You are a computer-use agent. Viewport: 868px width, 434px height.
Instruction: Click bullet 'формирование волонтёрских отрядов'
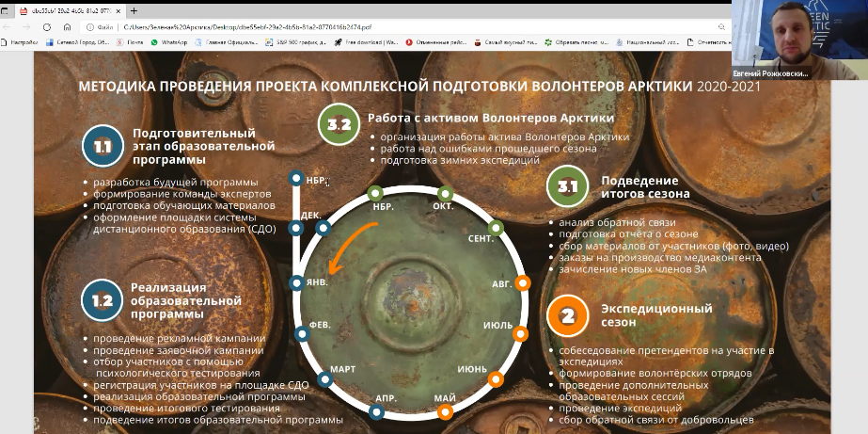tap(655, 374)
